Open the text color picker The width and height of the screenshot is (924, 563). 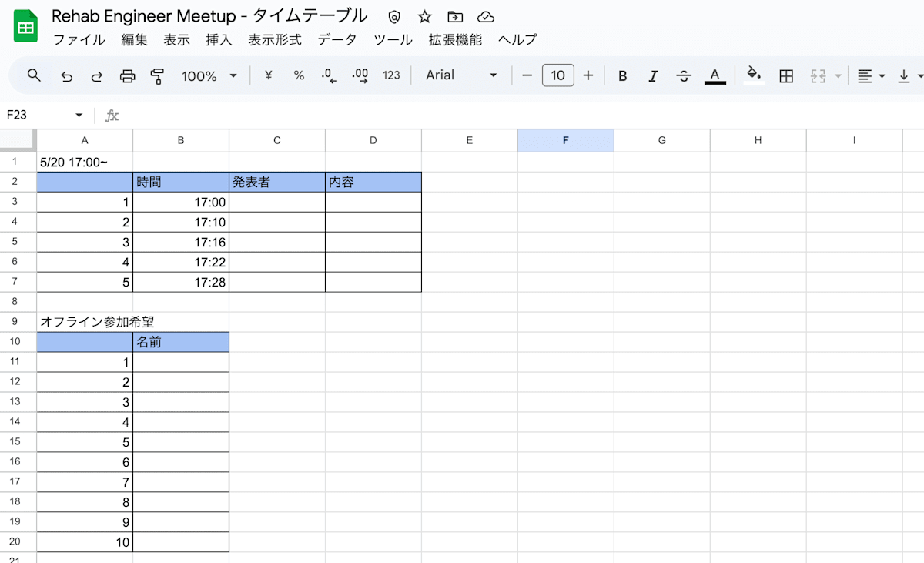tap(715, 75)
